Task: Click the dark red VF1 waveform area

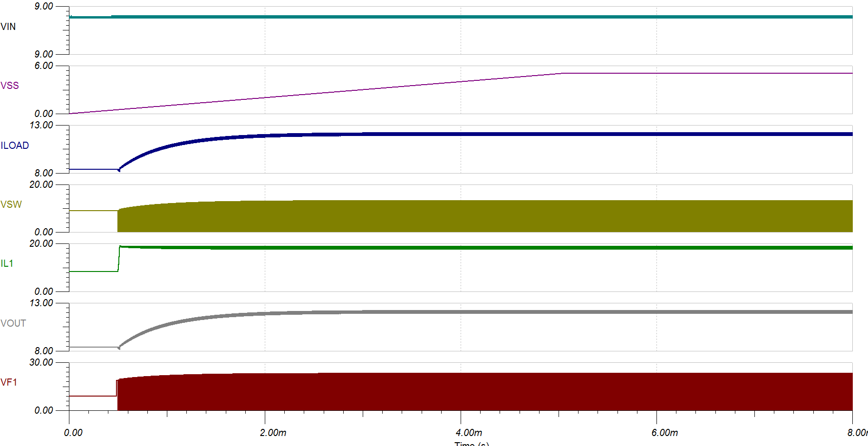Action: tap(485, 392)
